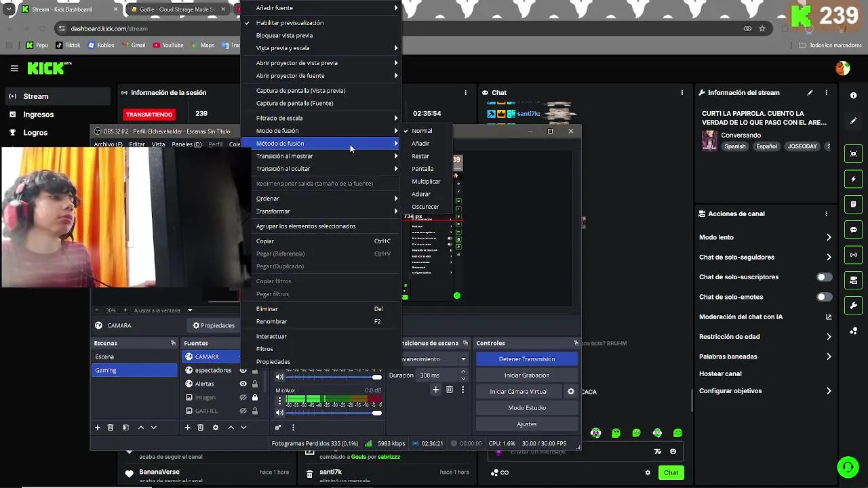Toggle Chat de solo-emotes switch
The height and width of the screenshot is (488, 868).
click(824, 297)
